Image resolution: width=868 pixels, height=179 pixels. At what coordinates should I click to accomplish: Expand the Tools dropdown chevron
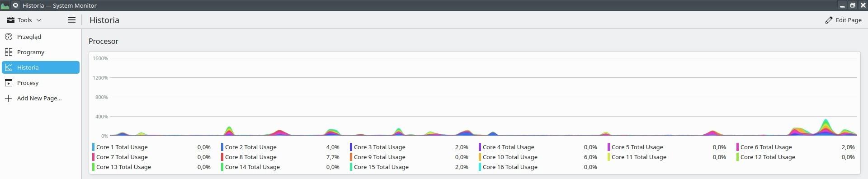(x=39, y=20)
